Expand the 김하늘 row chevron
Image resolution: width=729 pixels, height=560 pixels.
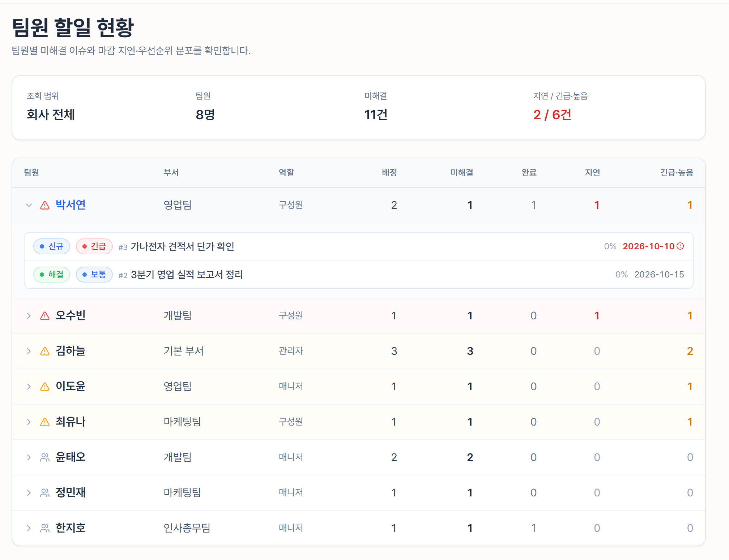[29, 351]
